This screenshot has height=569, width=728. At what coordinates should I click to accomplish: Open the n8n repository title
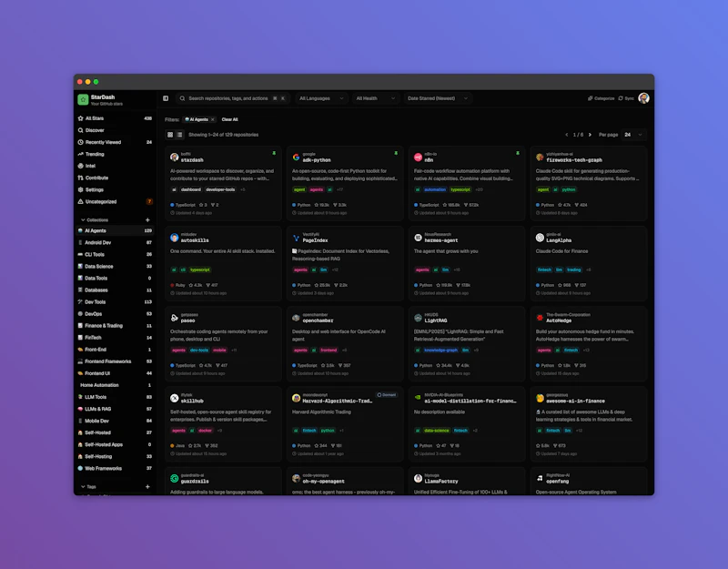coord(429,160)
